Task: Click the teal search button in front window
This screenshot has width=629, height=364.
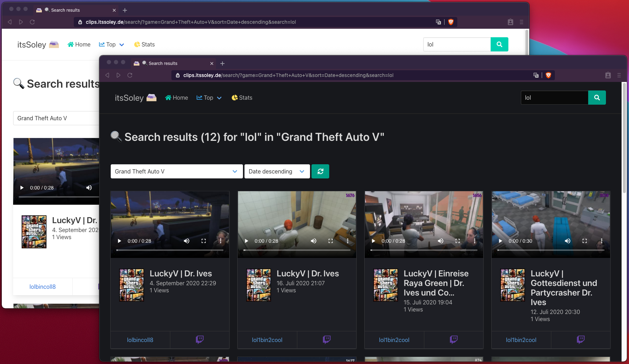Action: [597, 98]
